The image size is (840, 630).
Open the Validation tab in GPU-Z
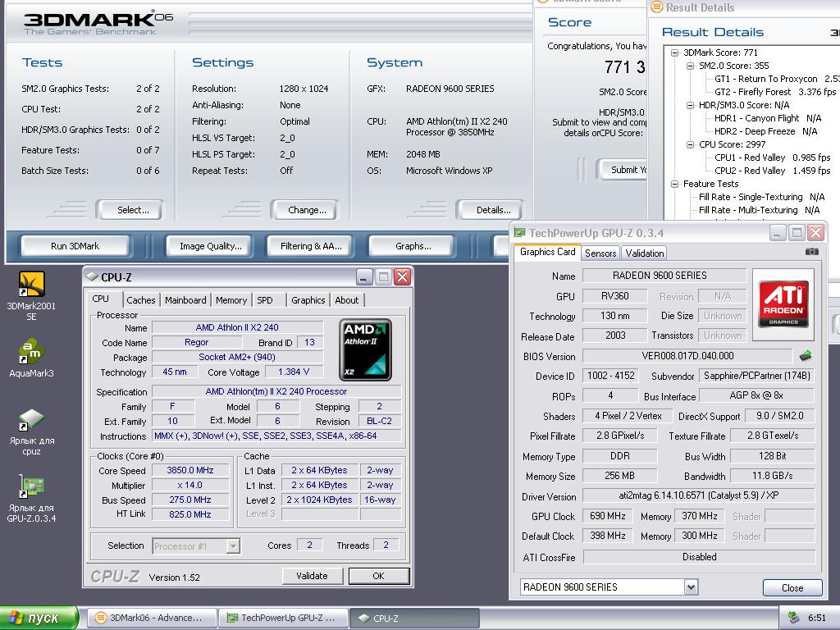point(645,253)
